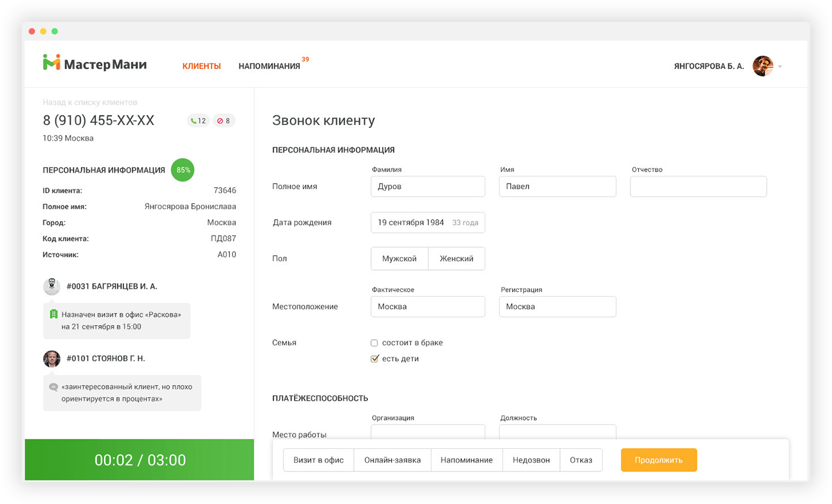
Task: Click the red close window button
Action: [x=32, y=31]
